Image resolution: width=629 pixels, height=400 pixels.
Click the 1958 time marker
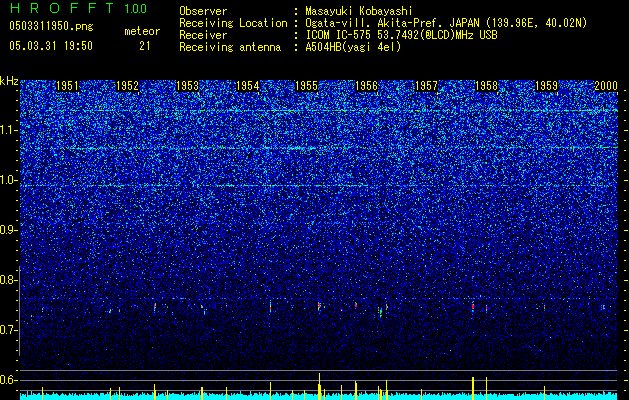pos(486,86)
